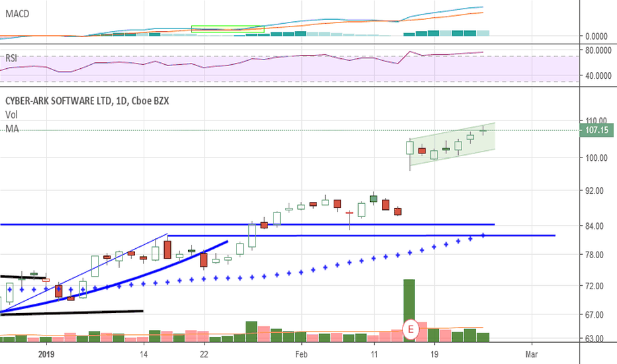Select the green parallel channel near 107
The height and width of the screenshot is (364, 617).
(x=453, y=144)
